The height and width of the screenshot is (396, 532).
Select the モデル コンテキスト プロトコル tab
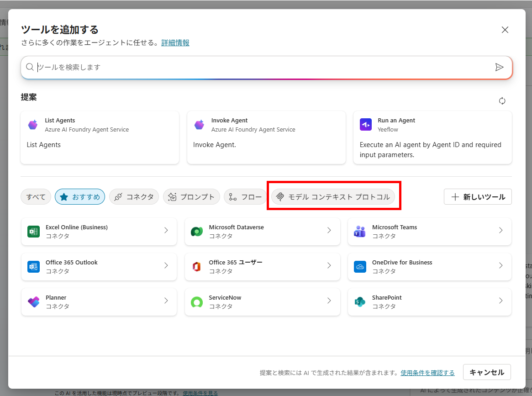(x=333, y=197)
